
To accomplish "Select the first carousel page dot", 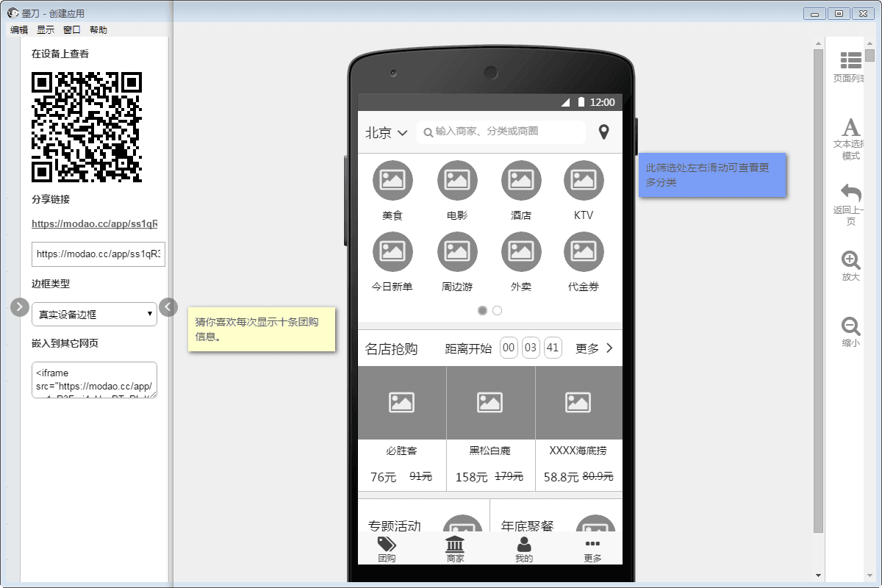I will pos(482,311).
